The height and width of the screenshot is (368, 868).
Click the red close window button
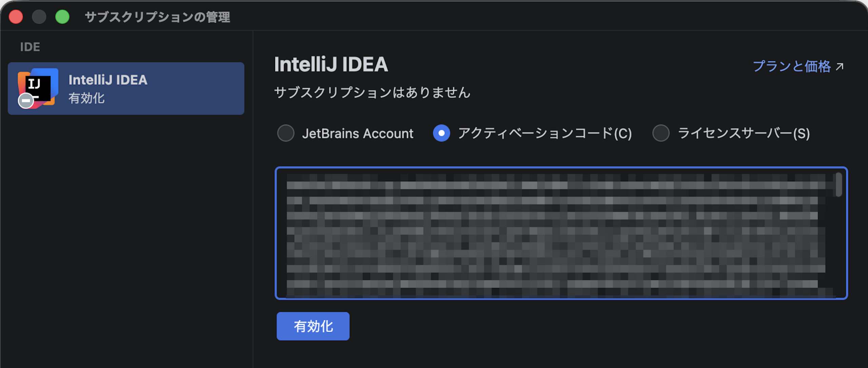coord(16,17)
